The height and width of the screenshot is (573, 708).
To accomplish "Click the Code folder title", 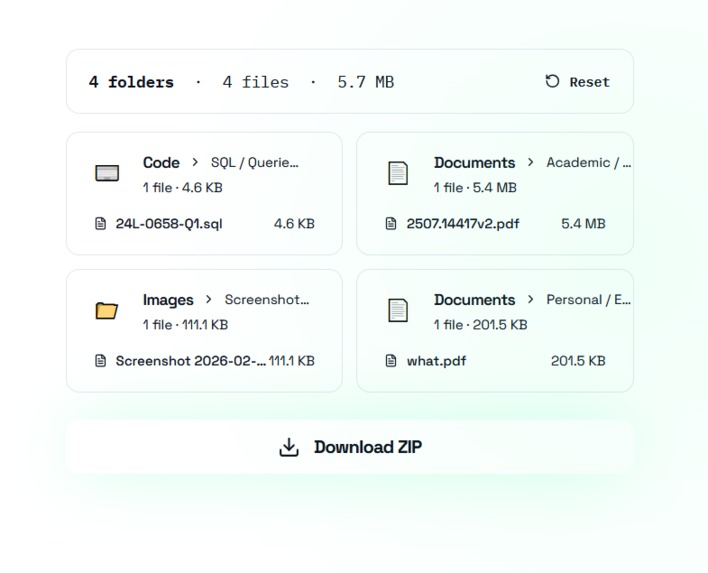I will [x=161, y=163].
